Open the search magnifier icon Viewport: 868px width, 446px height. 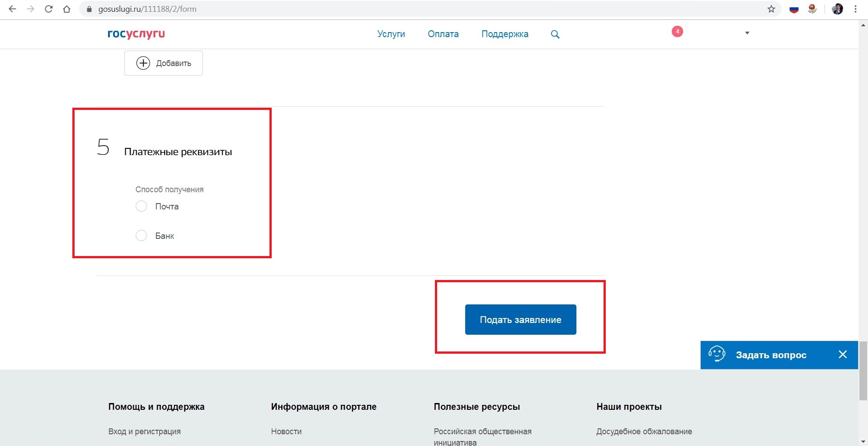point(555,34)
